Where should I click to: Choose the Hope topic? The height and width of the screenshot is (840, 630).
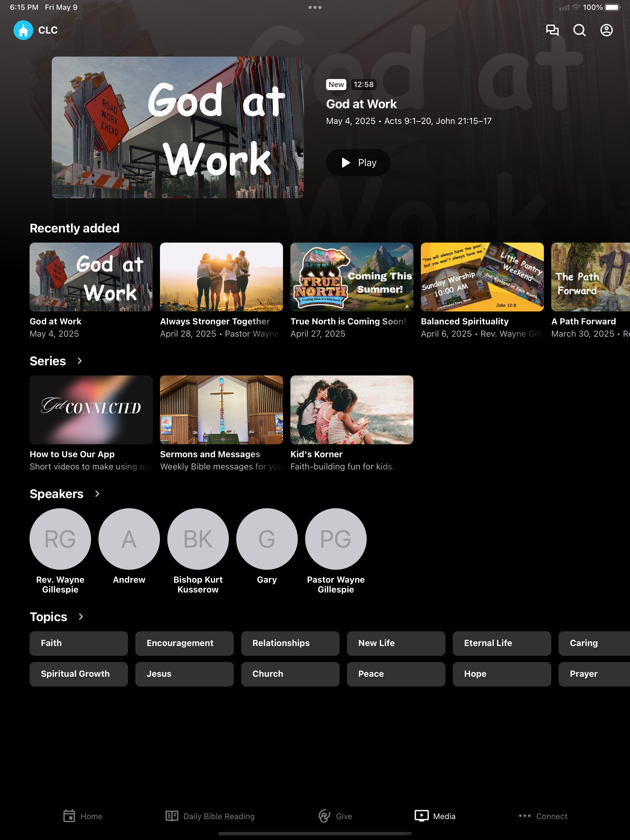point(501,674)
